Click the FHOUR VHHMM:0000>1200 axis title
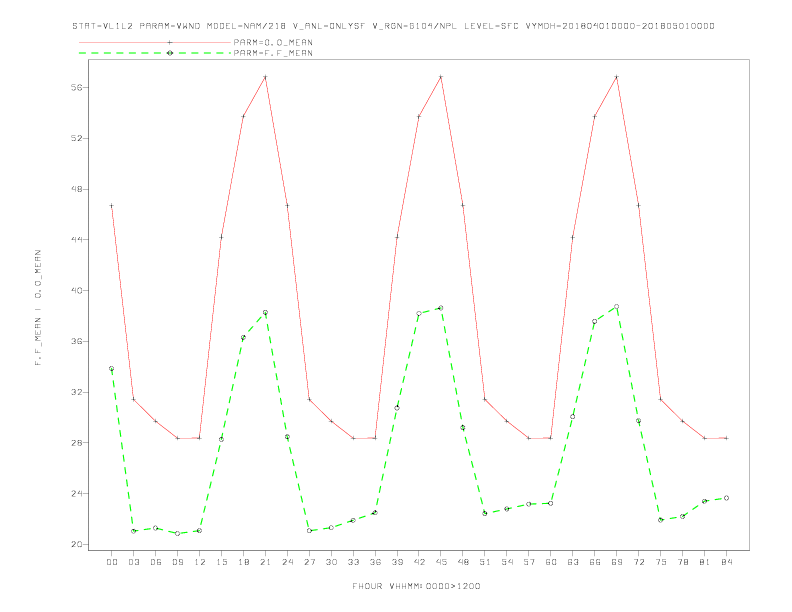This screenshot has width=792, height=612. [416, 586]
